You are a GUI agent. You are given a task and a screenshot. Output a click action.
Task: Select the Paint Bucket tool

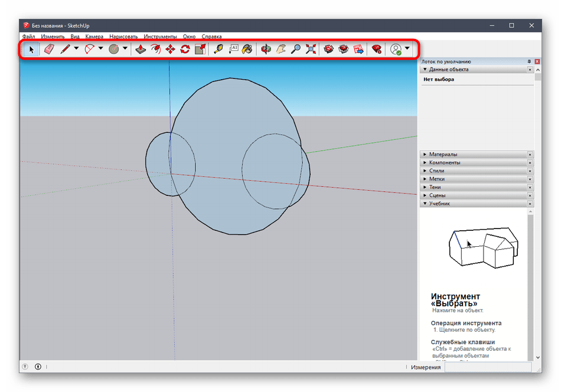pos(247,49)
